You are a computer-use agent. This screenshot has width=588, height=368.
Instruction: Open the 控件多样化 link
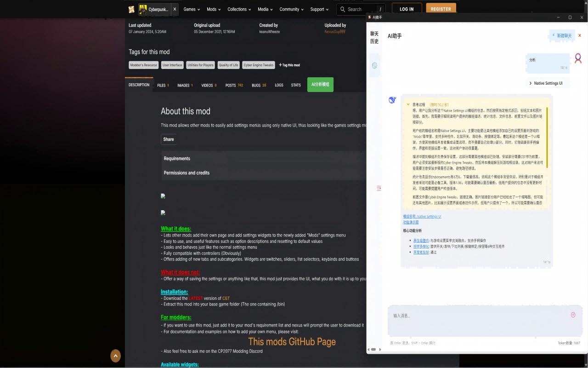click(421, 247)
